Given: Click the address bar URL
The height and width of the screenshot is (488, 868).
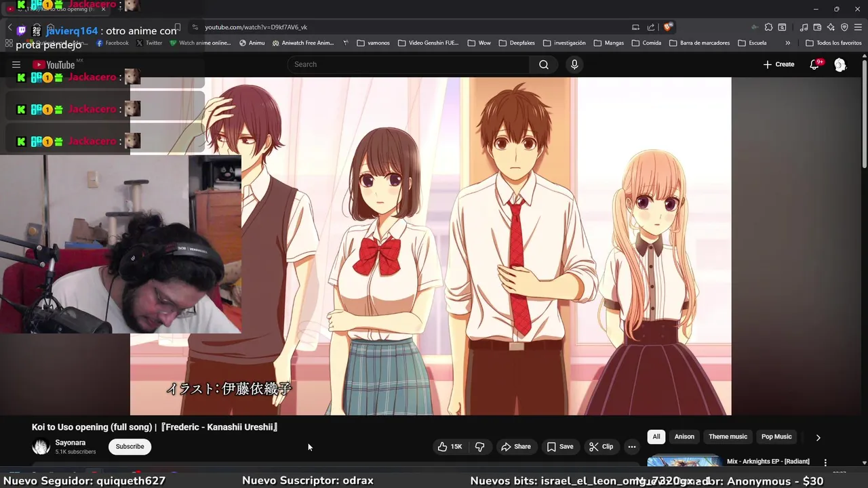Looking at the screenshot, I should pos(256,27).
